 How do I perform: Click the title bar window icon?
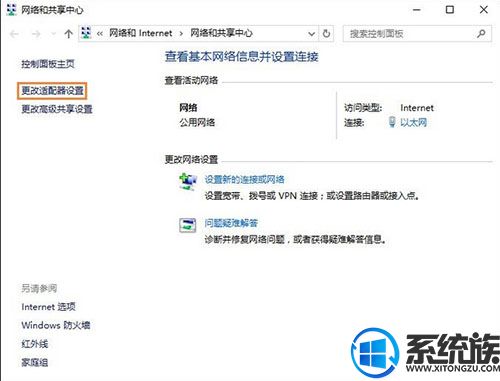(11, 10)
